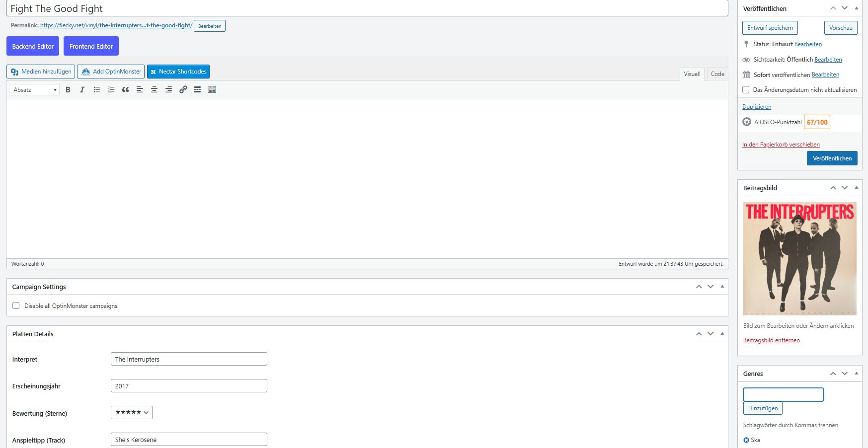This screenshot has height=448, width=868.
Task: Switch to the Code editor tab
Action: pos(717,74)
